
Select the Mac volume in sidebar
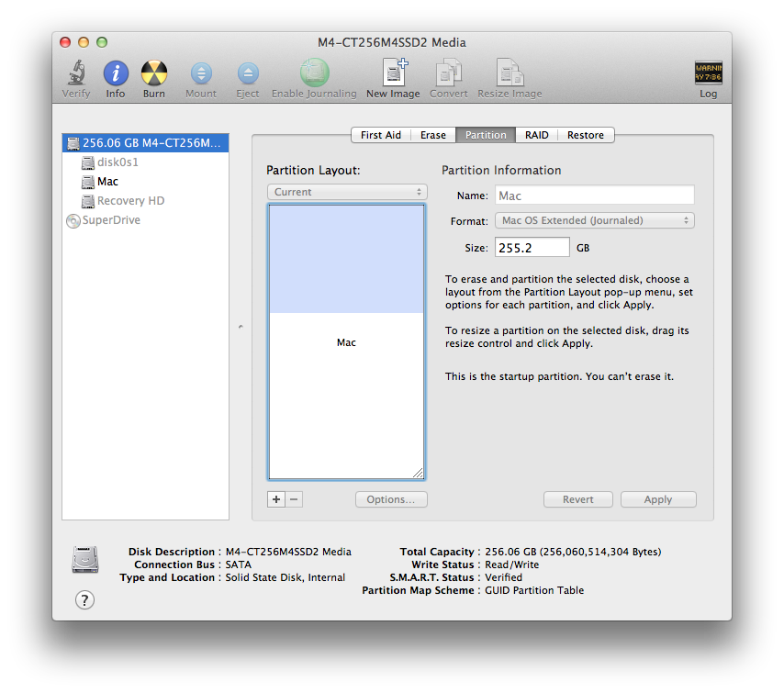(145, 182)
